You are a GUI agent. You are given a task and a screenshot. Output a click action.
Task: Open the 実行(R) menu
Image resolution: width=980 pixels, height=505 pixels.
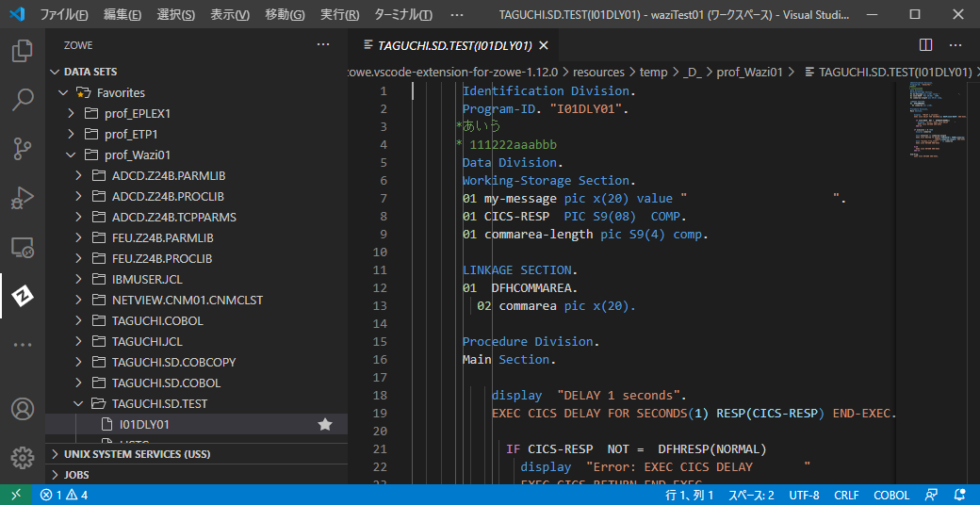[x=339, y=14]
